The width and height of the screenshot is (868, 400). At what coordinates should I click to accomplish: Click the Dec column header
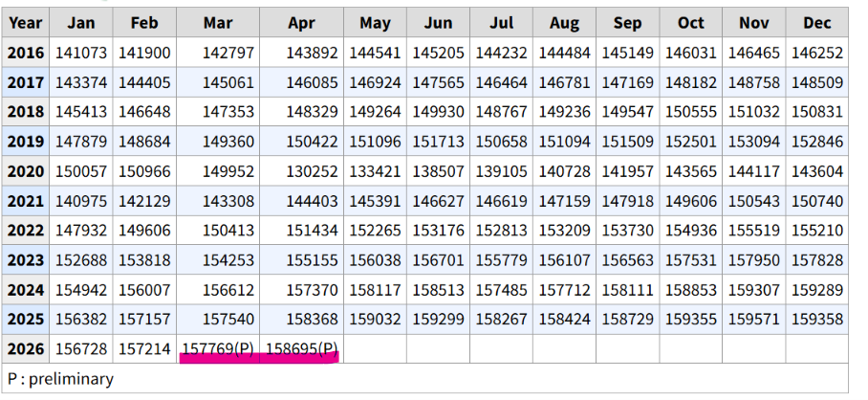817,23
